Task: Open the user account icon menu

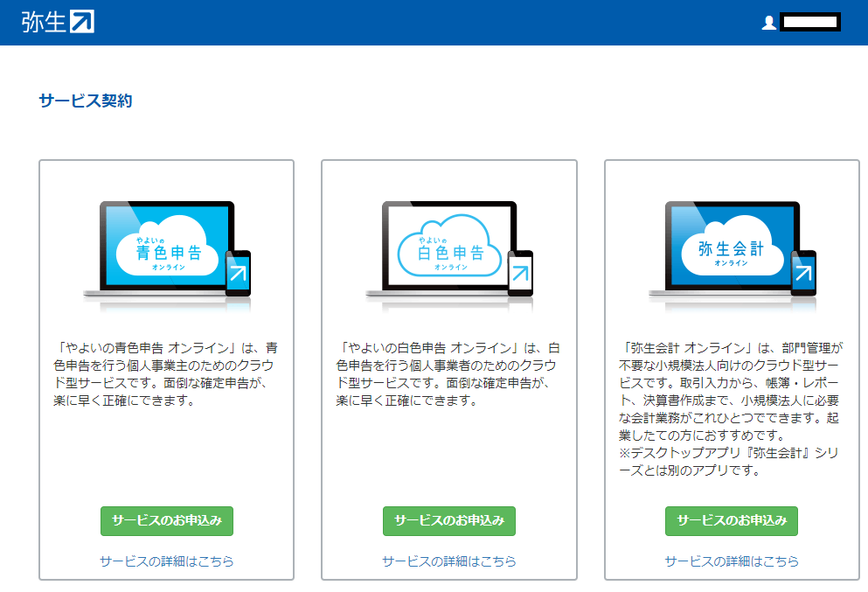Action: point(769,23)
